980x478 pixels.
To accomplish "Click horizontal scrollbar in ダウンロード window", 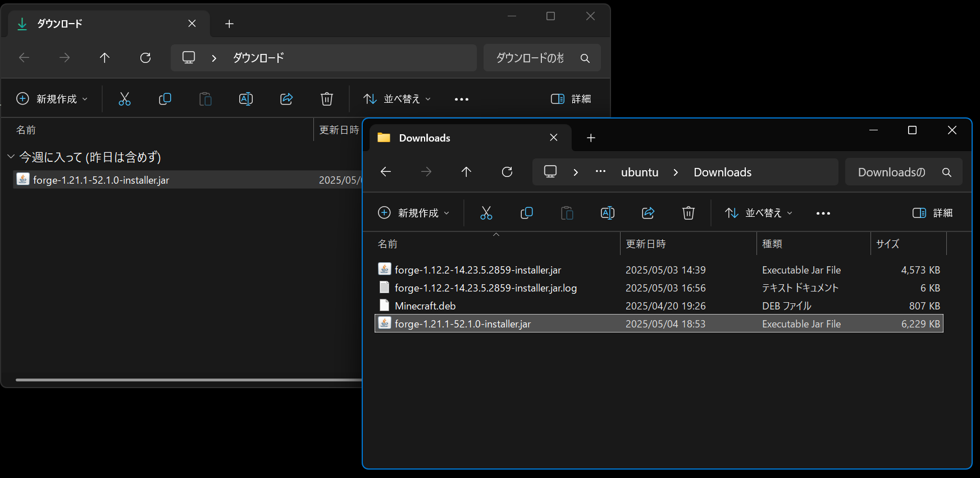I will 189,380.
